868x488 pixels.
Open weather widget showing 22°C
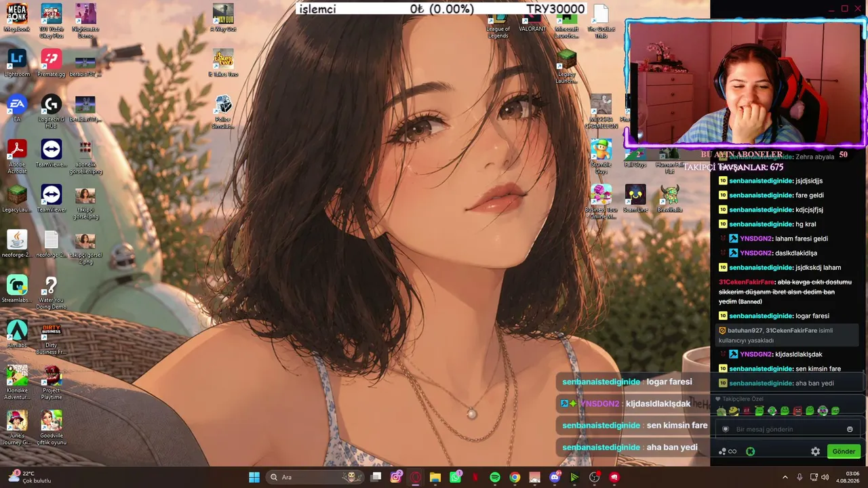click(30, 477)
